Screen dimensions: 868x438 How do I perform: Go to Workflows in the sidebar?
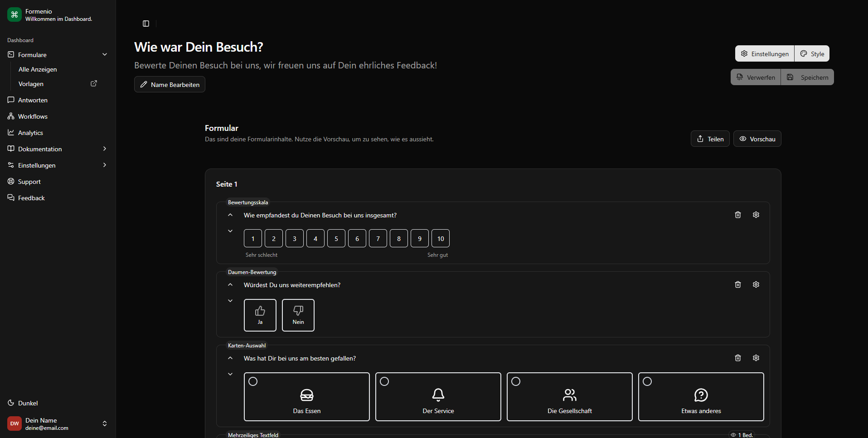(x=33, y=116)
